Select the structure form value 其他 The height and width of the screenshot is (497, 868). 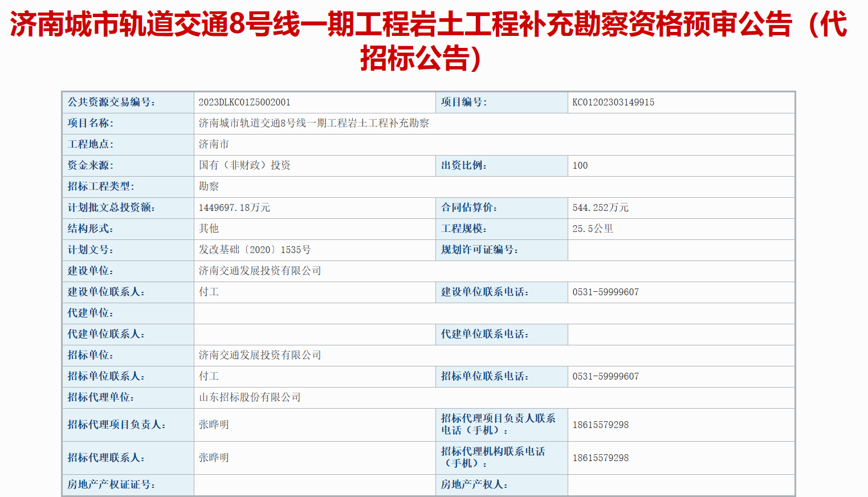(209, 229)
